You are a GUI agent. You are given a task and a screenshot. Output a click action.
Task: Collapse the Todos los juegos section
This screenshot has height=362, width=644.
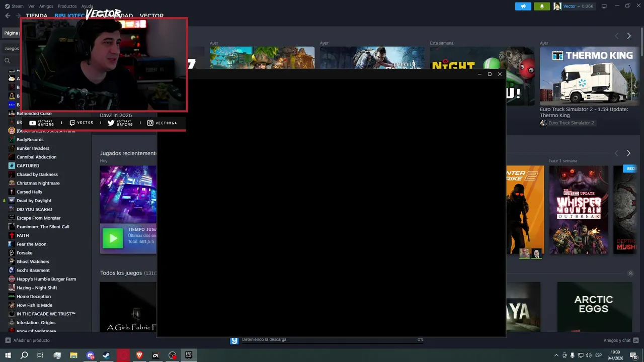(630, 274)
